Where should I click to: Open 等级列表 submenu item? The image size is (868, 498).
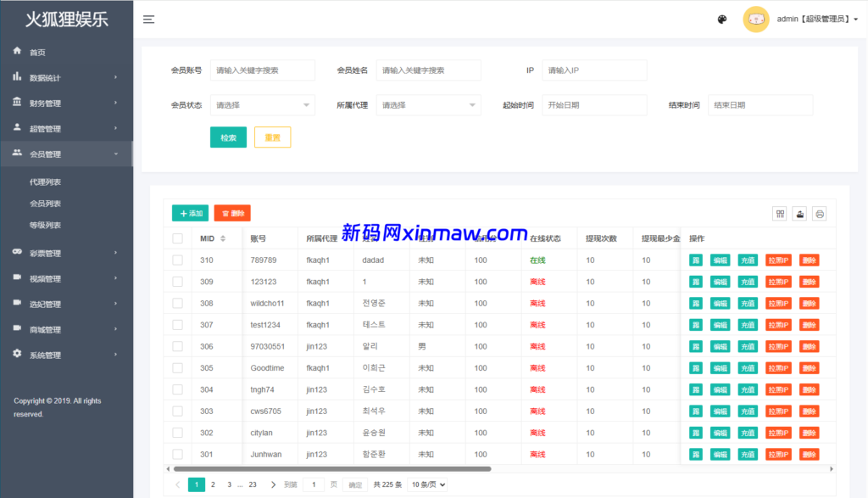click(x=46, y=226)
